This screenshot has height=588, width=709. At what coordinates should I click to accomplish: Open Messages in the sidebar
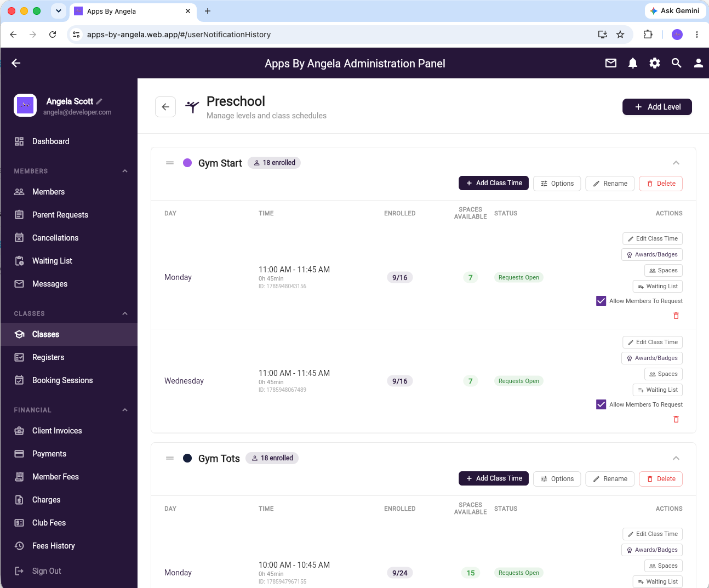point(69,284)
